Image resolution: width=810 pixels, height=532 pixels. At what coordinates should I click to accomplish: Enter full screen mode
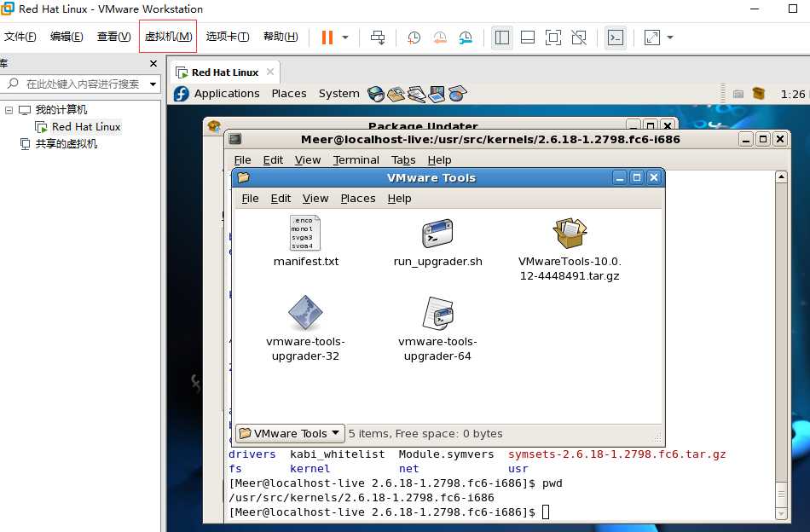pos(553,38)
